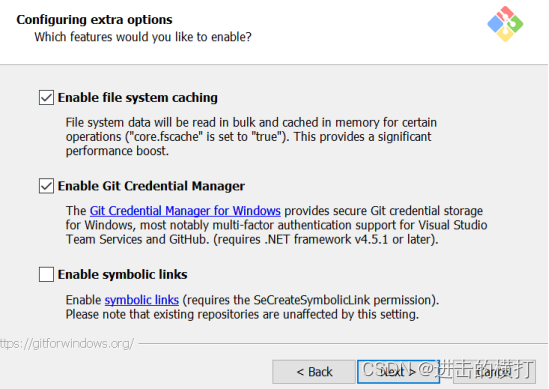Click the CSDN watermark text

pos(447,369)
